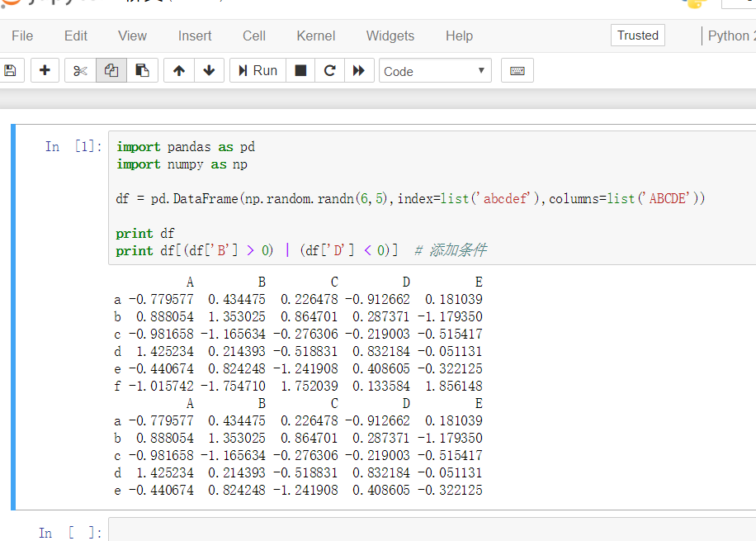Screen dimensions: 756x541
Task: Click the empty In [ ] prompt label
Action: coord(70,533)
